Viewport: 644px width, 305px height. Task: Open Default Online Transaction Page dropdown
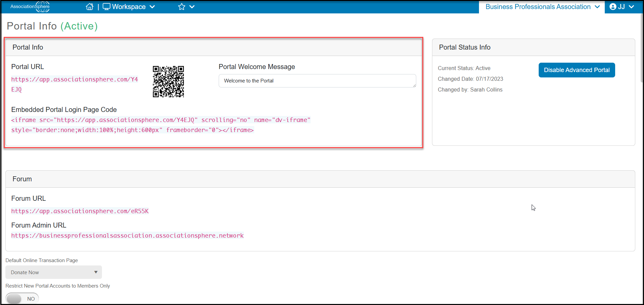(54, 272)
